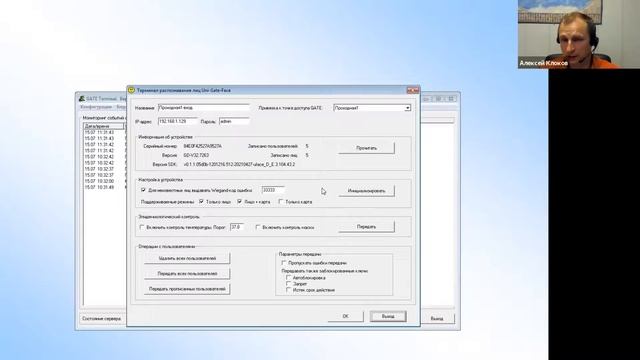640x360 pixels.
Task: Click the Алексей Клюков webcam thumbnail
Action: [x=579, y=34]
